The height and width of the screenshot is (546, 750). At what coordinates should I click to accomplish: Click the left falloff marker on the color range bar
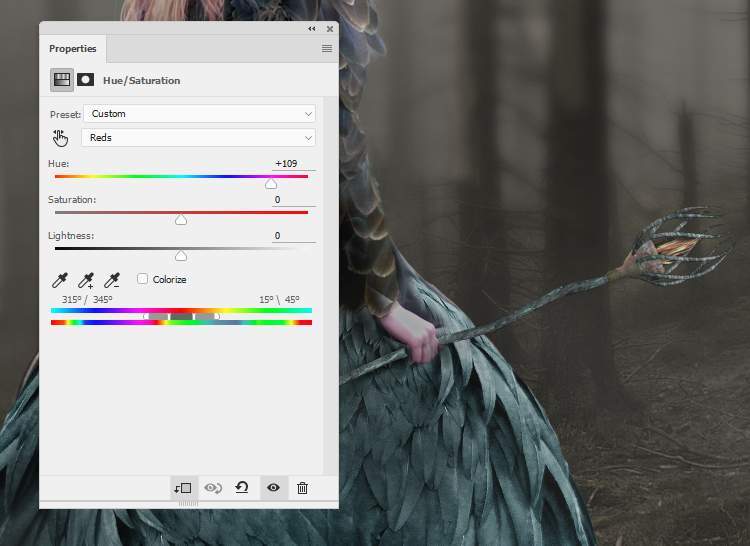(145, 317)
